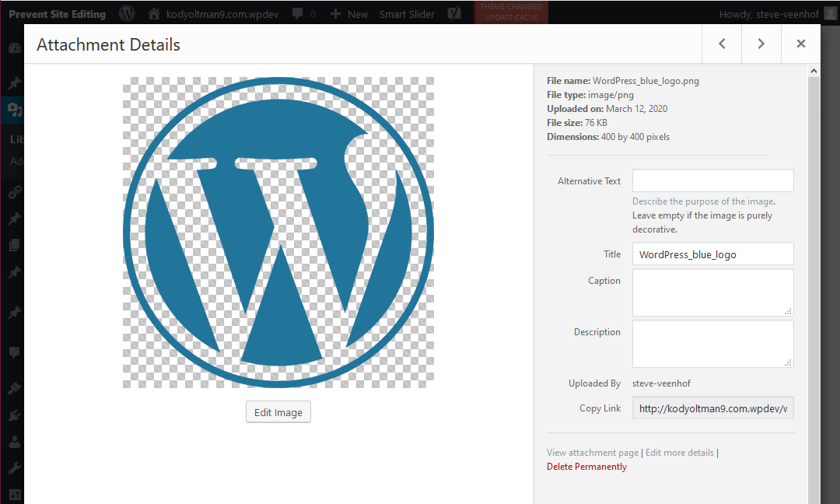Go to previous attachment with left arrow
Screen dimensions: 840x504
(x=722, y=44)
